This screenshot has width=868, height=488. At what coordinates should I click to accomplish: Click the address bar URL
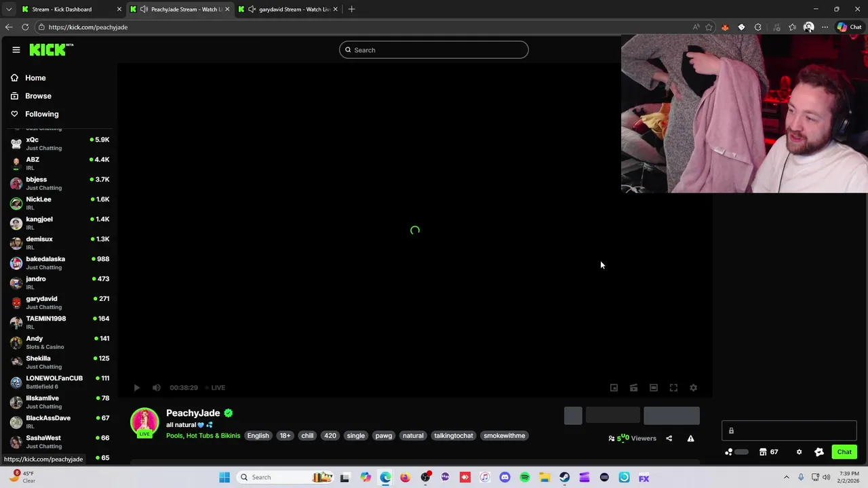(88, 27)
